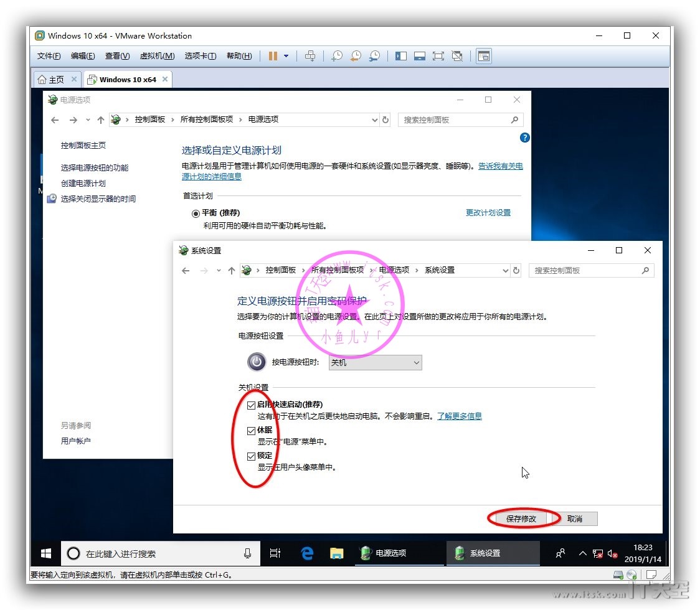The width and height of the screenshot is (700, 610).
Task: Send Ctrl+Alt+Del to the virtual machine
Action: coord(310,56)
